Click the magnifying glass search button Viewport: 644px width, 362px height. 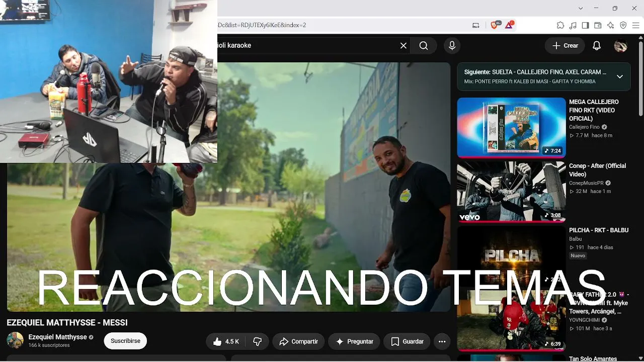pyautogui.click(x=424, y=46)
